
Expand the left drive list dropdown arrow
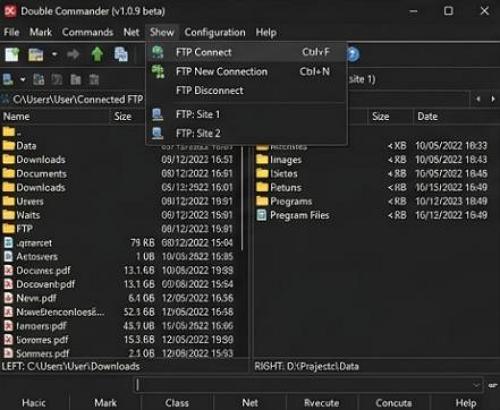23,80
